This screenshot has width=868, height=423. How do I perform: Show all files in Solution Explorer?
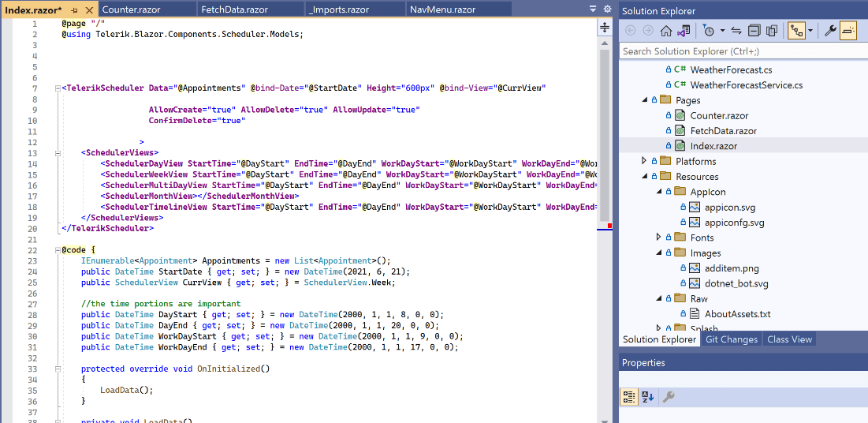(x=772, y=31)
